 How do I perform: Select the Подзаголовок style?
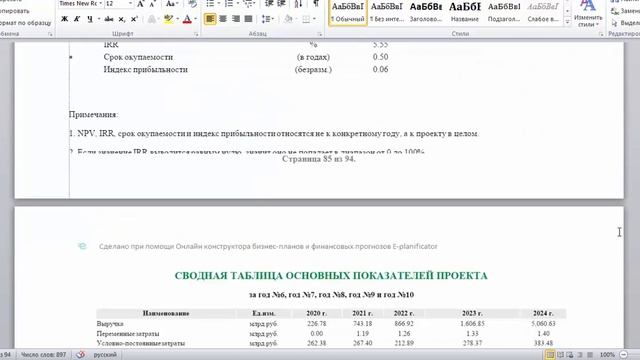tap(504, 12)
